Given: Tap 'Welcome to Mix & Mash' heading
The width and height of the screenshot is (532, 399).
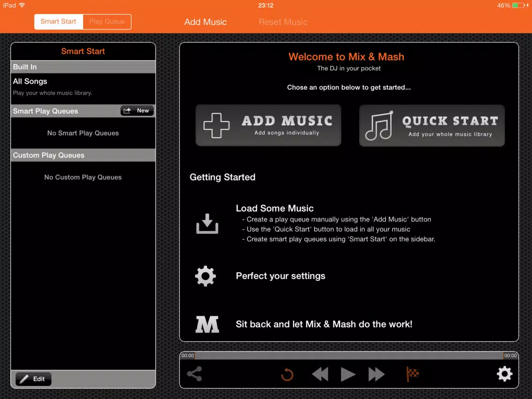Looking at the screenshot, I should pos(347,57).
